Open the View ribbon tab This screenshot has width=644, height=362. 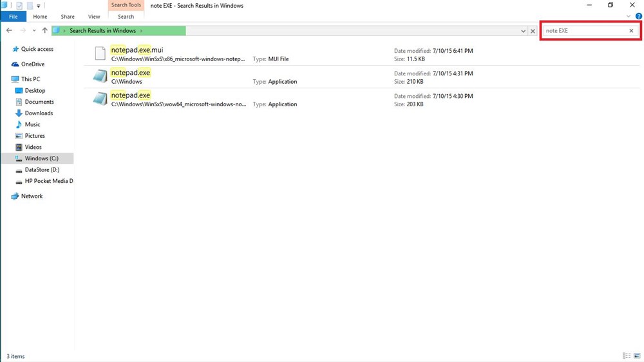(93, 17)
